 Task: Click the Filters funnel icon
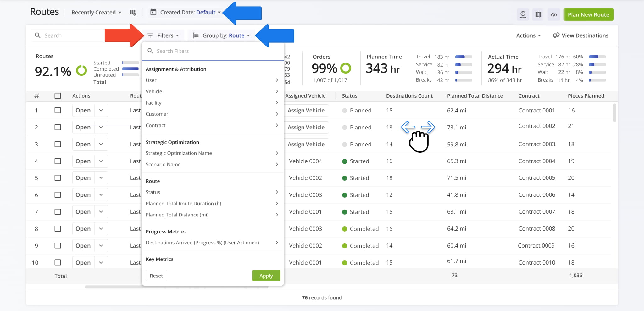(151, 35)
